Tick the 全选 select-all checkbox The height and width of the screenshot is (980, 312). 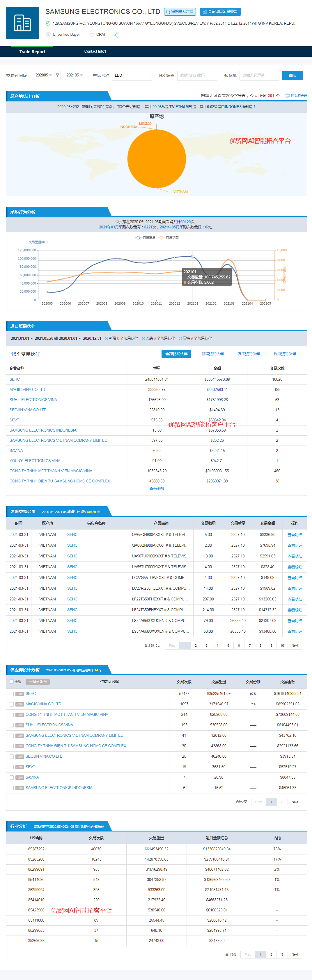(11, 681)
